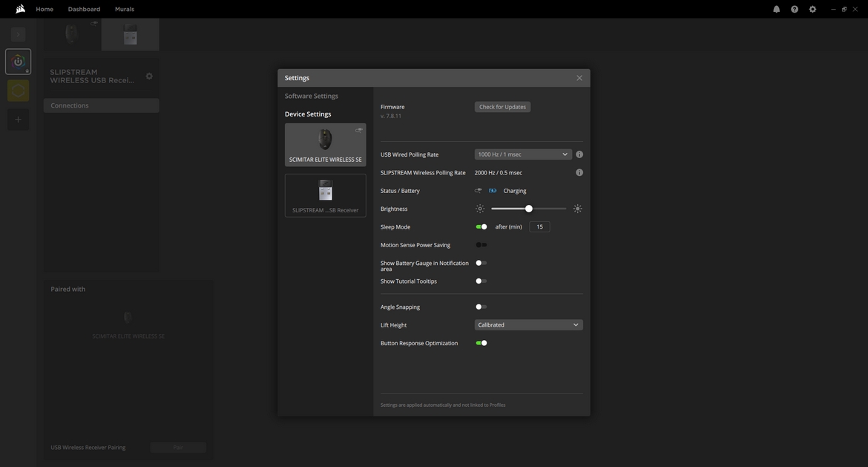Add a new profile with plus icon
Screen dimensions: 868x467
[19, 120]
